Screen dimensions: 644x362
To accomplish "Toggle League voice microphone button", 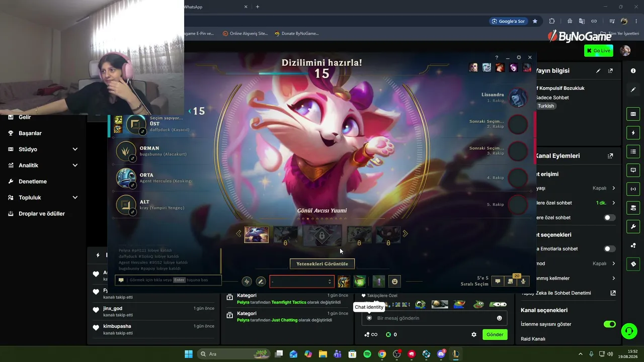I will pos(523,282).
